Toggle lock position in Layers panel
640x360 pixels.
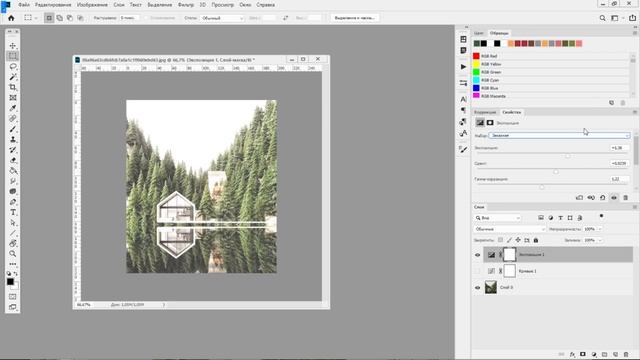[518, 240]
